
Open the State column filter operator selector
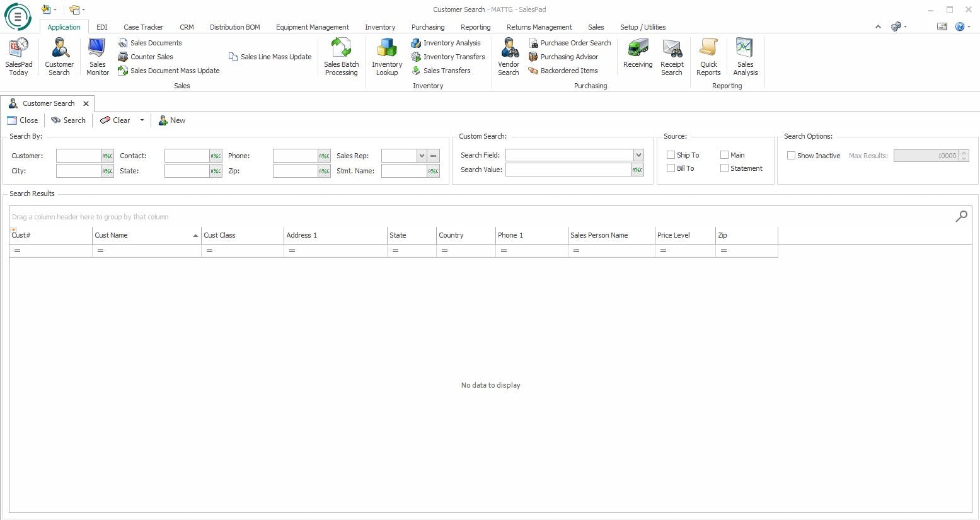click(395, 251)
